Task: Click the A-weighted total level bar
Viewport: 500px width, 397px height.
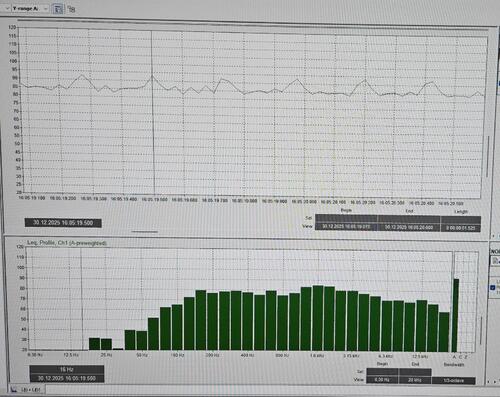Action: [x=455, y=315]
